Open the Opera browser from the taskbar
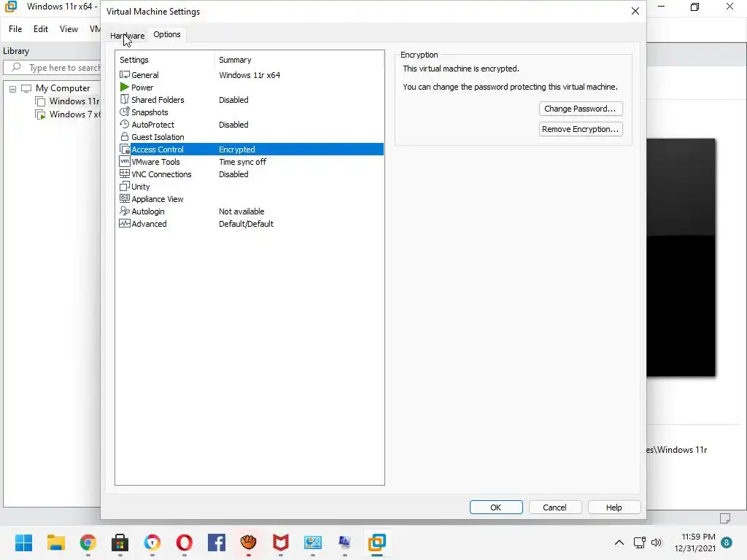Image resolution: width=747 pixels, height=560 pixels. point(185,542)
